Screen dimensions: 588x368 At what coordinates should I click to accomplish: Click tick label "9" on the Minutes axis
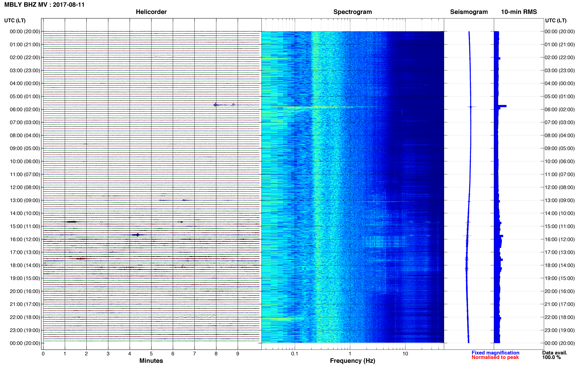pyautogui.click(x=238, y=354)
